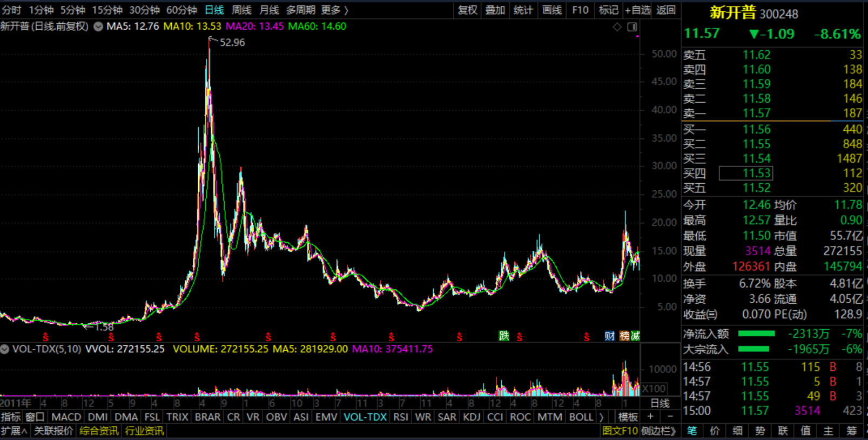Click the 标记 mark button
This screenshot has height=440, width=868.
tap(608, 10)
